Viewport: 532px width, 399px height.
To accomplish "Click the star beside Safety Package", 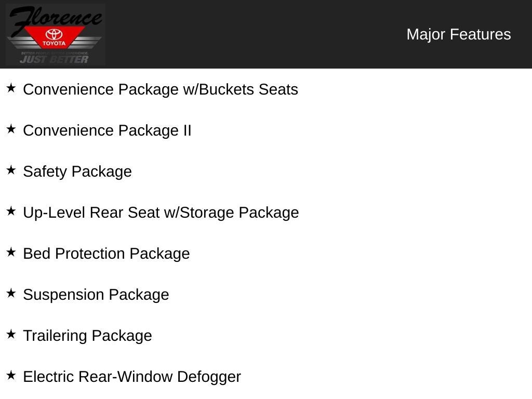I will click(11, 170).
